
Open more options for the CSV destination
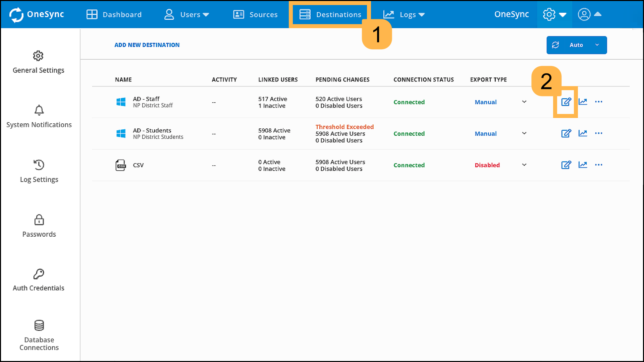(x=599, y=165)
